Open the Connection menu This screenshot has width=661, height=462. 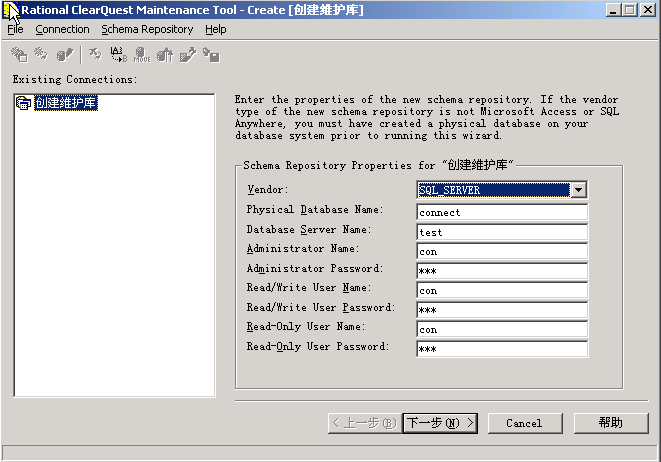[x=62, y=30]
